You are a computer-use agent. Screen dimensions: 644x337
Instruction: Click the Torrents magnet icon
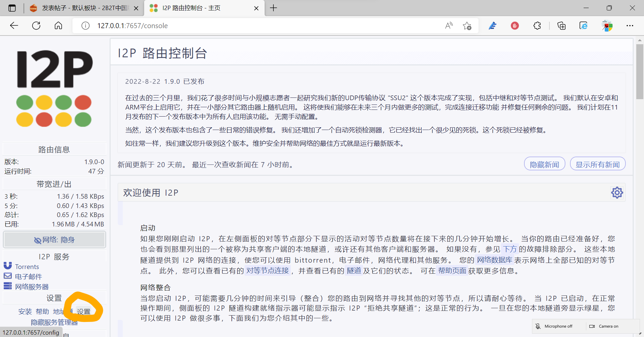click(8, 266)
